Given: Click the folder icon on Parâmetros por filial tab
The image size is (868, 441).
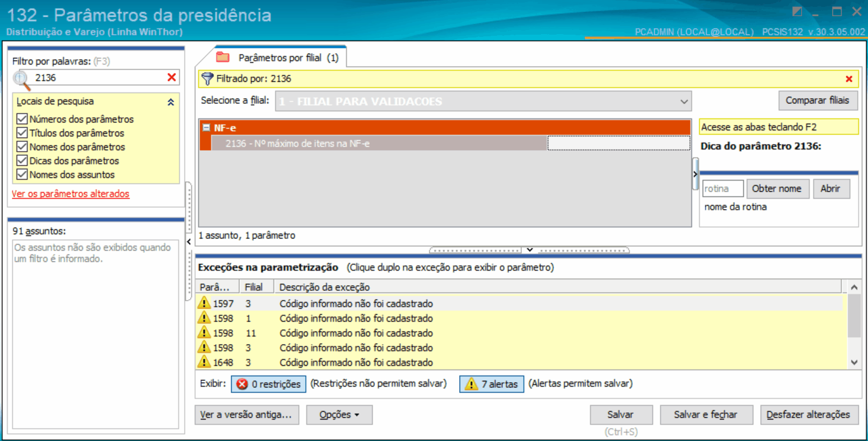Looking at the screenshot, I should (x=223, y=57).
